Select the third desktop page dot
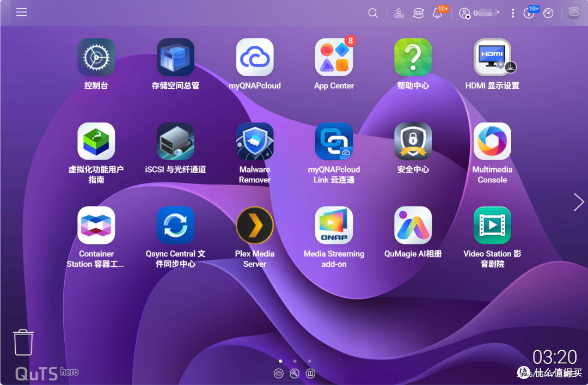 pyautogui.click(x=309, y=361)
